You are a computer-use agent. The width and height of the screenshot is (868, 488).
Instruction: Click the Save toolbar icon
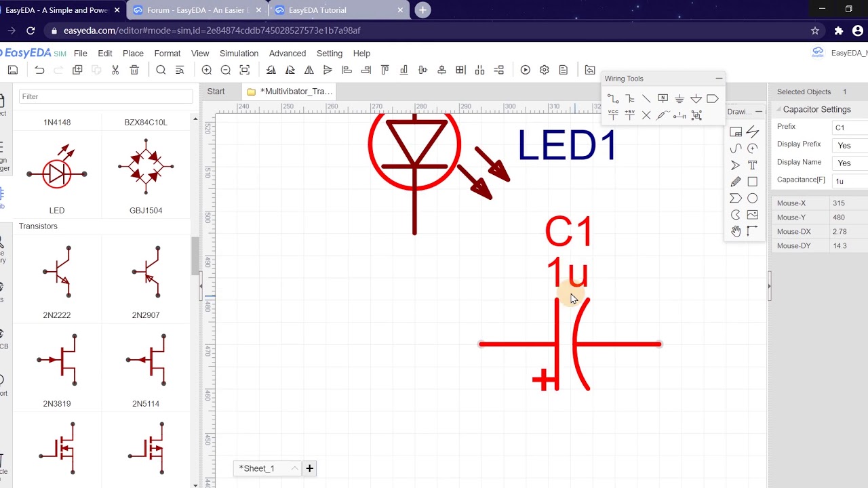pyautogui.click(x=13, y=70)
